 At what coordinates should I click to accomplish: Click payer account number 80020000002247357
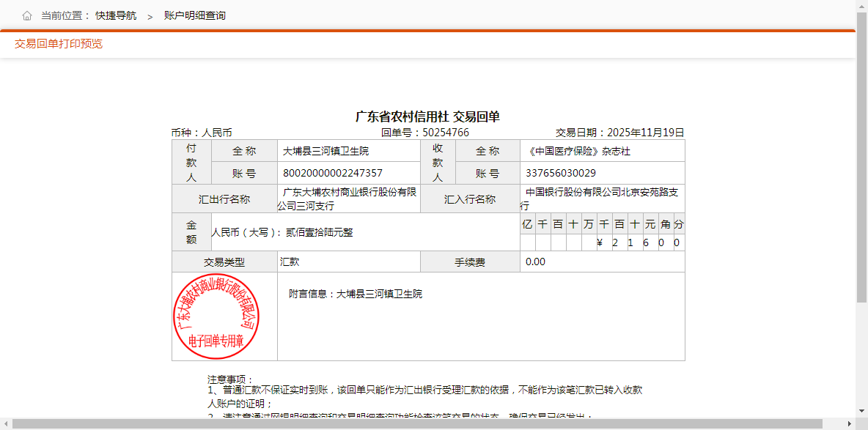coord(333,173)
